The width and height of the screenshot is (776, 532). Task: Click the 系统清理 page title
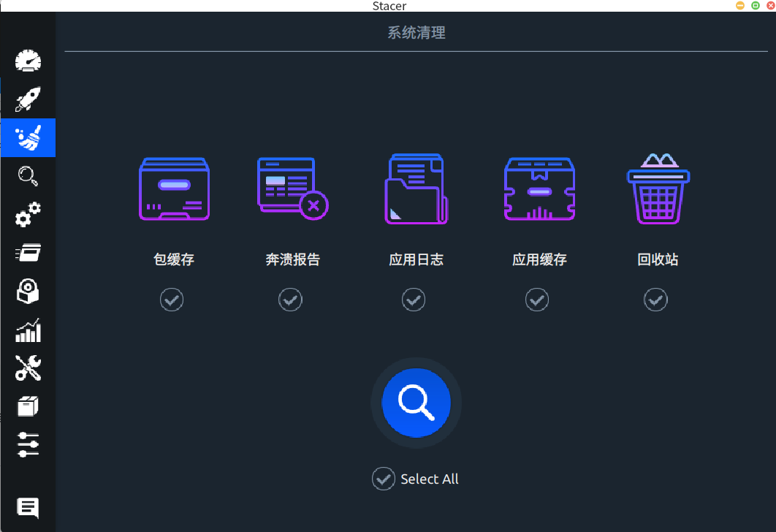(x=416, y=32)
